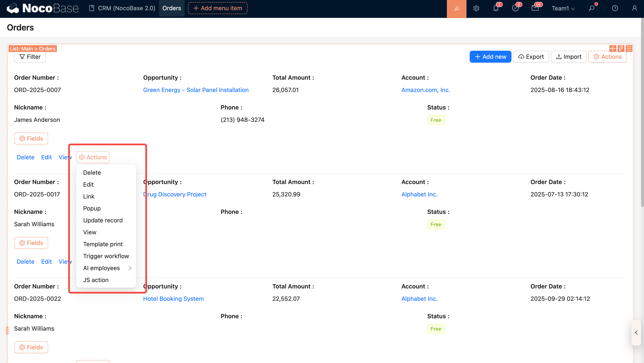Open the system settings gear in header

click(476, 9)
